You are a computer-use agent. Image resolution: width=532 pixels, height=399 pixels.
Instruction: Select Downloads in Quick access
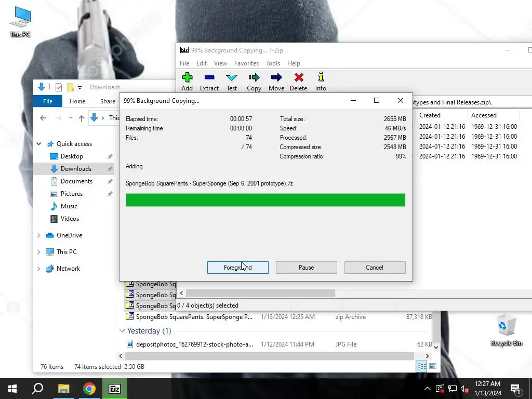click(x=76, y=169)
